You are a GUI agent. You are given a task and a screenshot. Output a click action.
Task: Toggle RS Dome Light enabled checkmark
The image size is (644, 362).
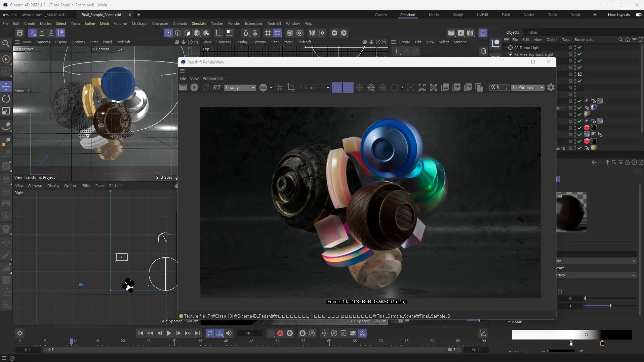pos(580,47)
